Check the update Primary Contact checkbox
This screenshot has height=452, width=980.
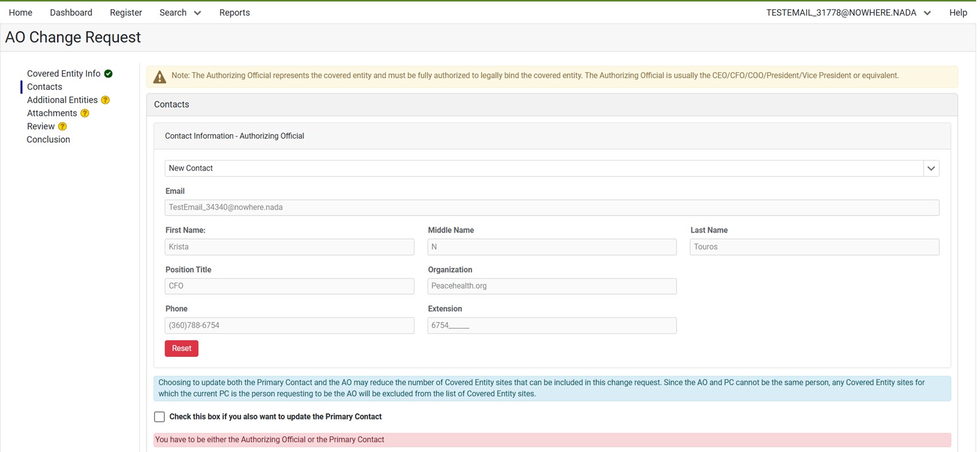tap(160, 417)
